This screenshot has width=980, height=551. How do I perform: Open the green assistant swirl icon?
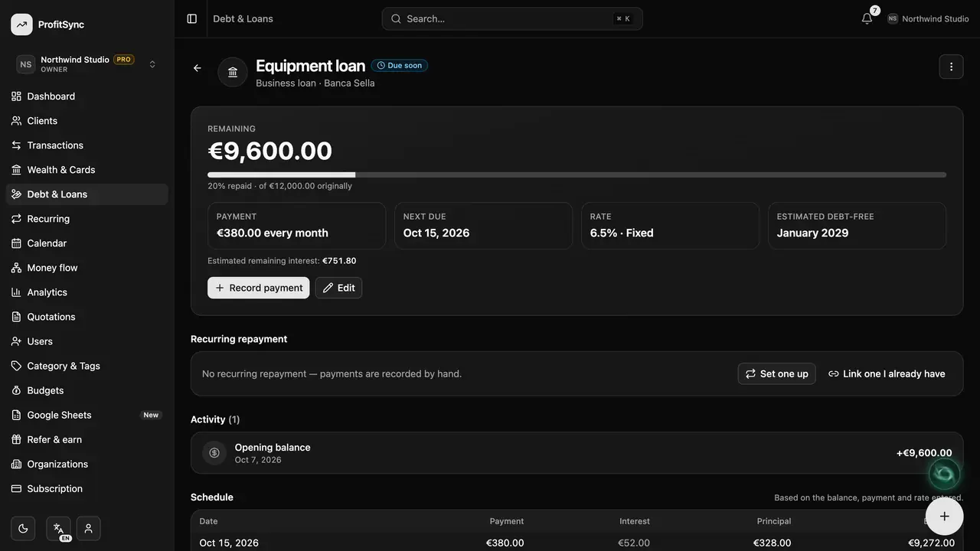coord(944,474)
